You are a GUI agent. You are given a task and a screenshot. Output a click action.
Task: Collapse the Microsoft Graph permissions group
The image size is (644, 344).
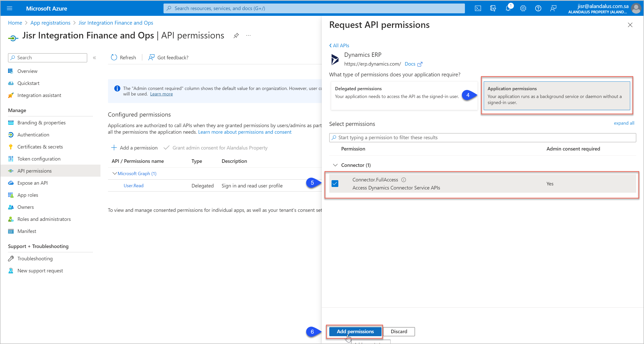click(115, 173)
